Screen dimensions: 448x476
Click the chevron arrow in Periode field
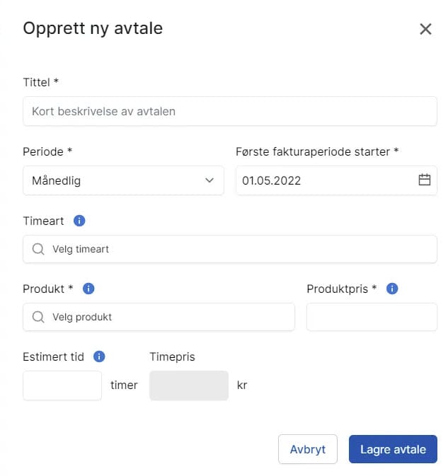[209, 180]
